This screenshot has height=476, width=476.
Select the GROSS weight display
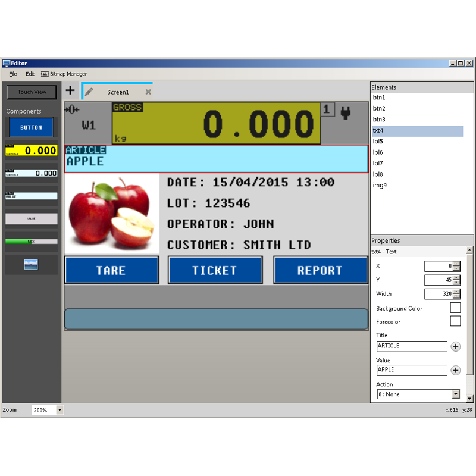click(x=216, y=123)
